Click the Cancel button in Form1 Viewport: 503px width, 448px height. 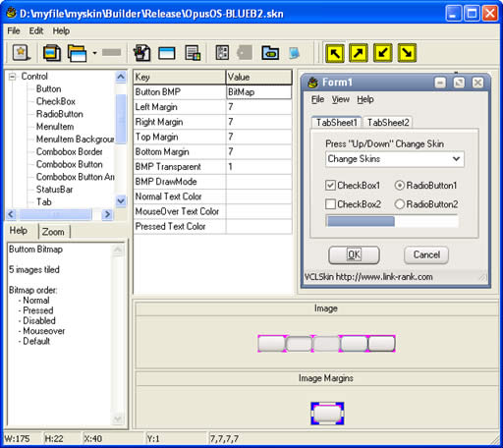pyautogui.click(x=426, y=254)
